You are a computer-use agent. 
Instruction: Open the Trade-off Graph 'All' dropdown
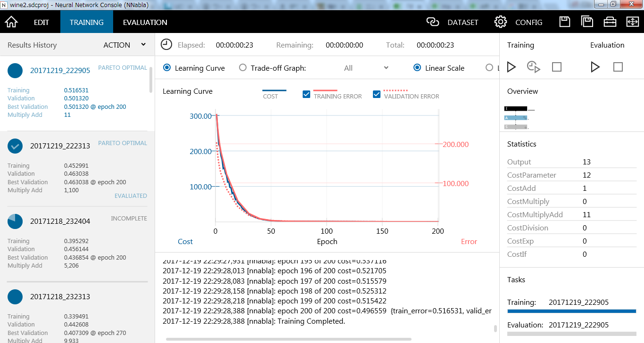366,68
